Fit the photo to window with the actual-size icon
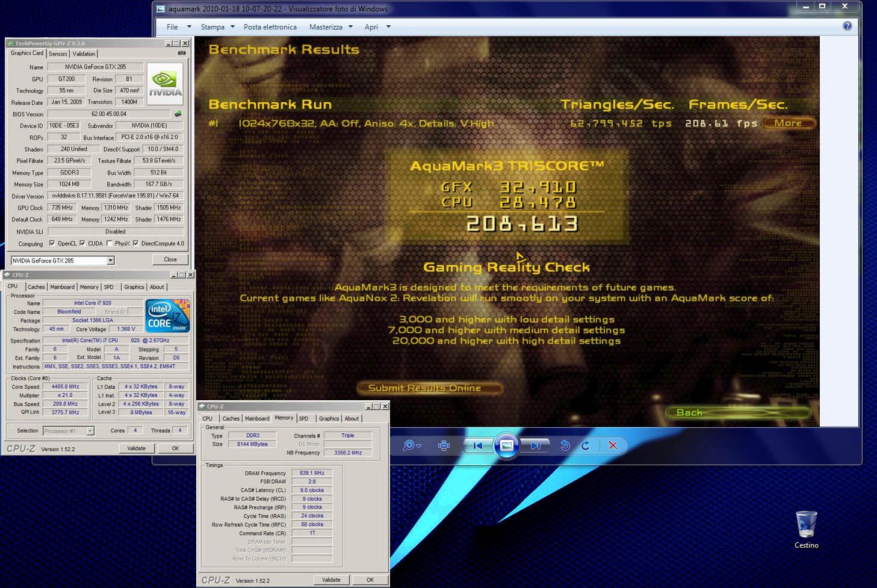The height and width of the screenshot is (588, 877). [x=444, y=445]
